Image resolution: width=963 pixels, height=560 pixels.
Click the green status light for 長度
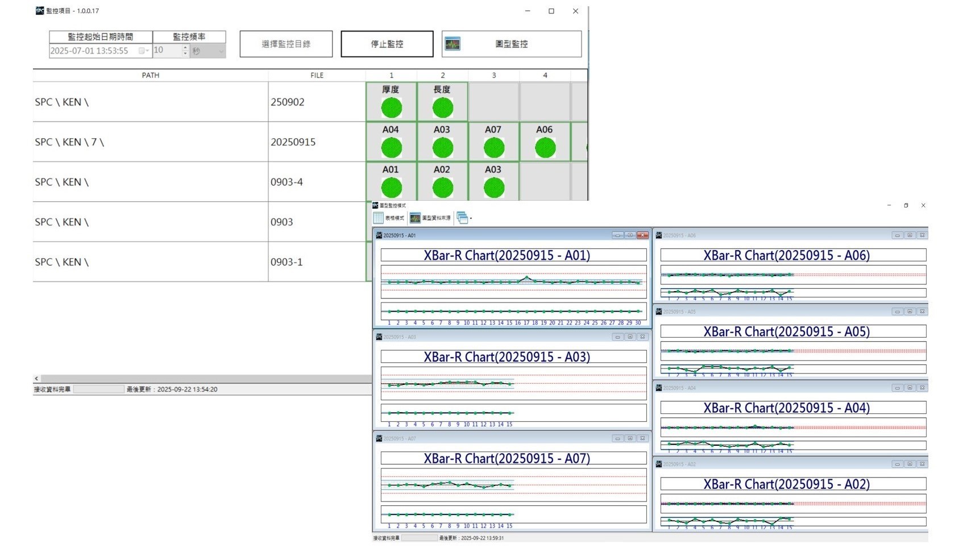(x=442, y=107)
